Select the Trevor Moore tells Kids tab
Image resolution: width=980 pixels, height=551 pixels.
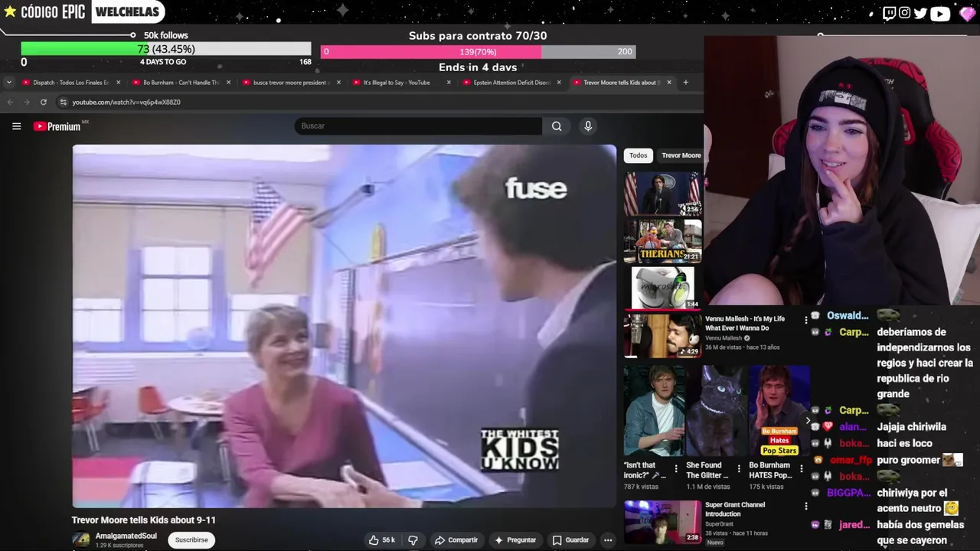[x=622, y=82]
